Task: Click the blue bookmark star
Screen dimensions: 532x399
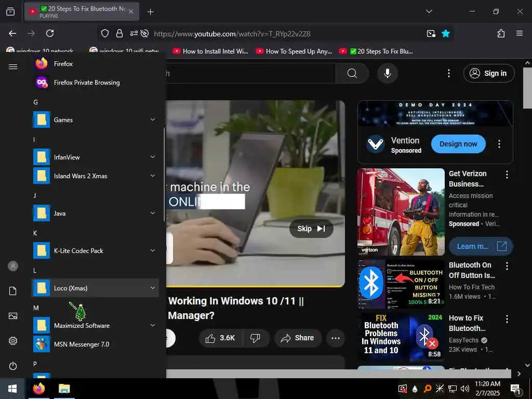Action: 446,33
